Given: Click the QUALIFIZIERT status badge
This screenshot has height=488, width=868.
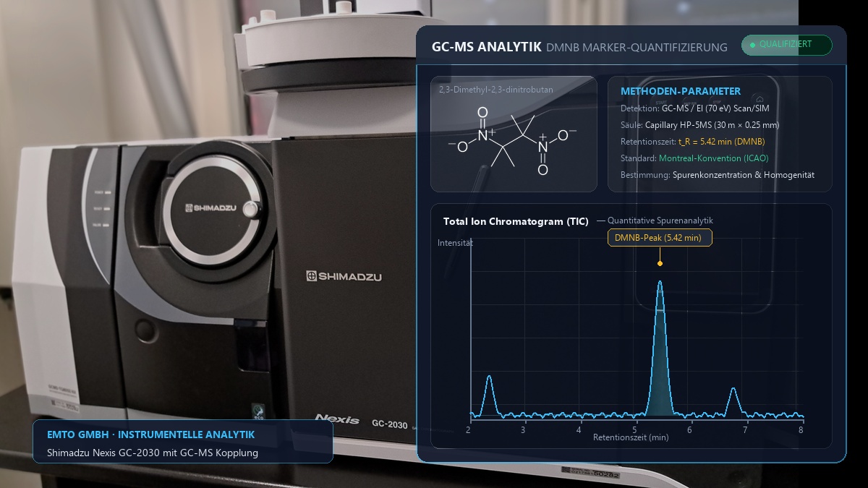Looking at the screenshot, I should click(x=787, y=45).
